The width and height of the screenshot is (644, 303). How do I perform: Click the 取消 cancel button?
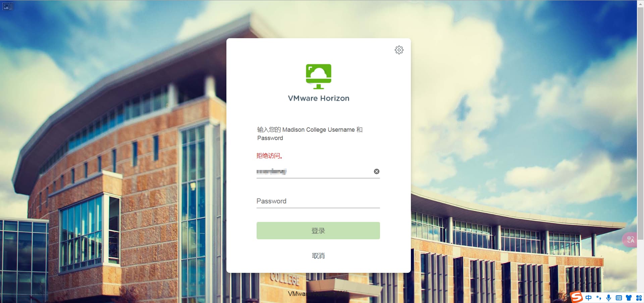[318, 256]
